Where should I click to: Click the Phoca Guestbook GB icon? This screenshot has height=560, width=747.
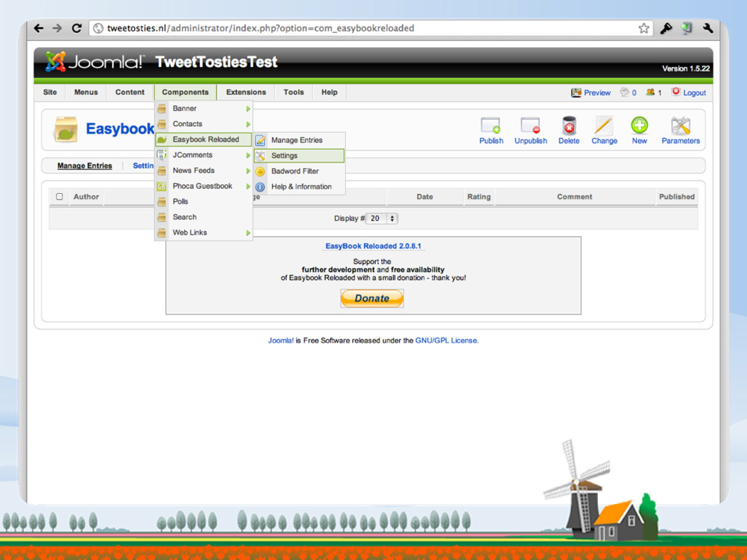(x=162, y=186)
